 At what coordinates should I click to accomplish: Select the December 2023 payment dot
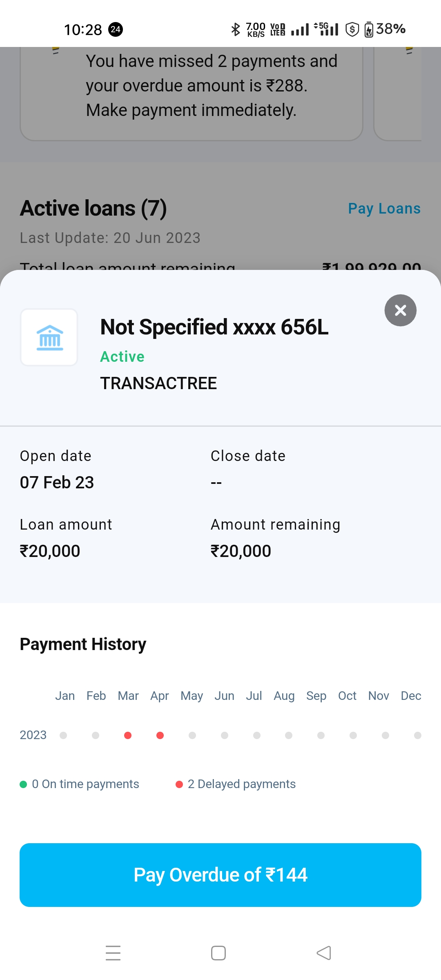click(417, 735)
